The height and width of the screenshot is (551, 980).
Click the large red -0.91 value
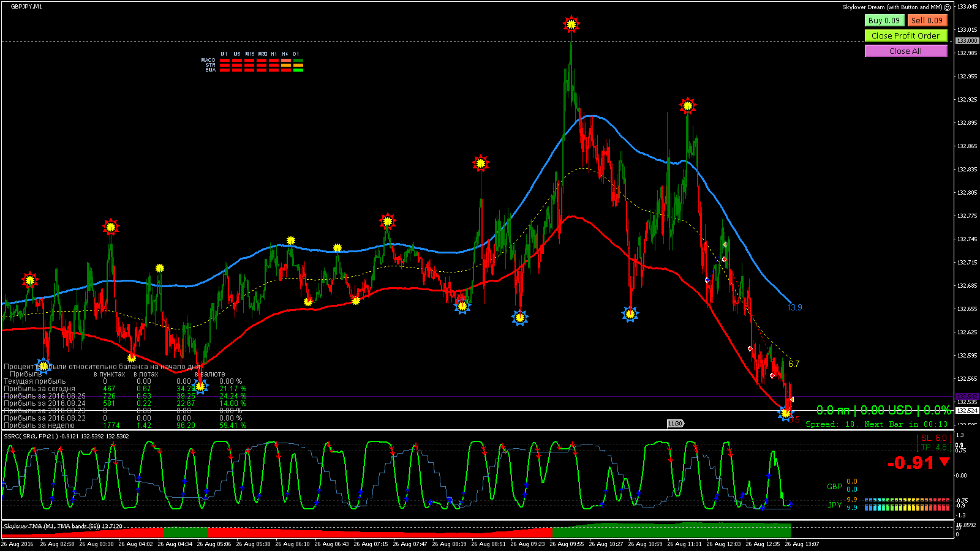(x=911, y=463)
